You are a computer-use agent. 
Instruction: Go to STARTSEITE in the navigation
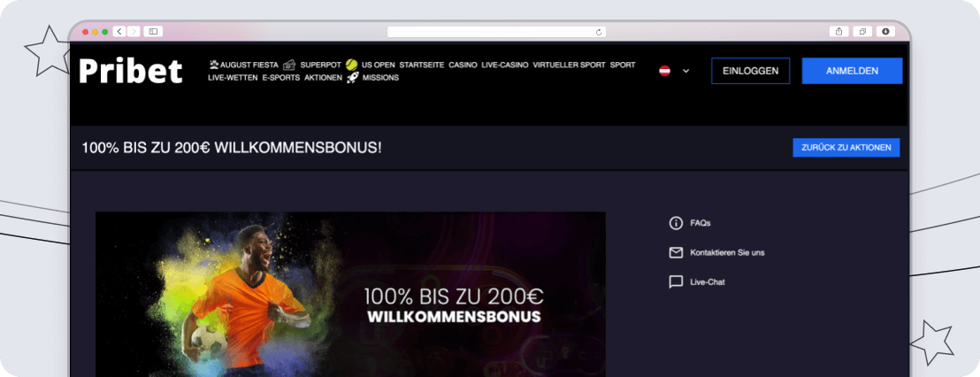(422, 65)
